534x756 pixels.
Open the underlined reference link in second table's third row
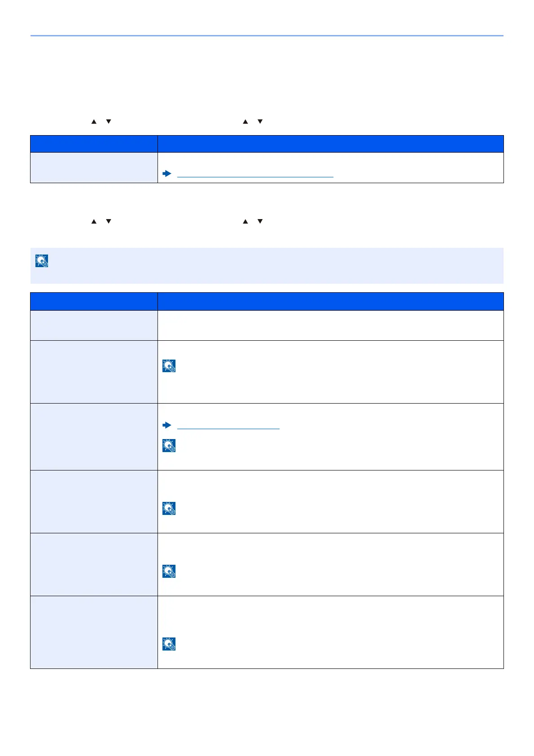pyautogui.click(x=228, y=425)
